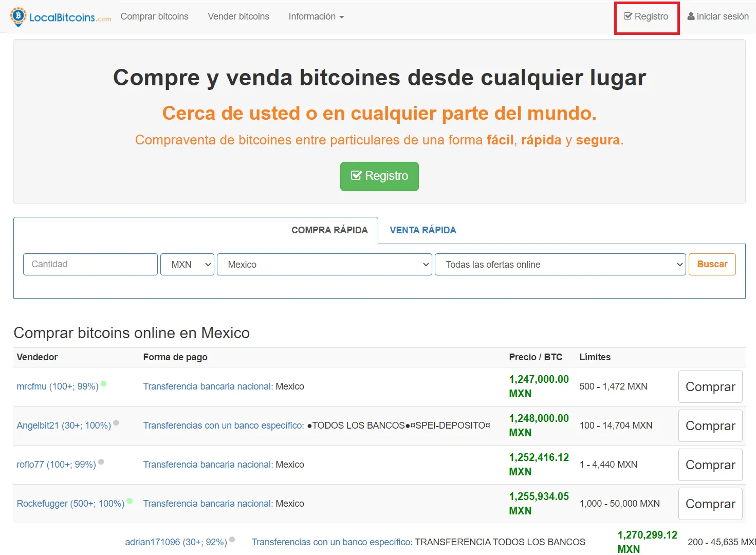Image resolution: width=756 pixels, height=555 pixels.
Task: Open the Todas las ofertas online dropdown
Action: (x=560, y=264)
